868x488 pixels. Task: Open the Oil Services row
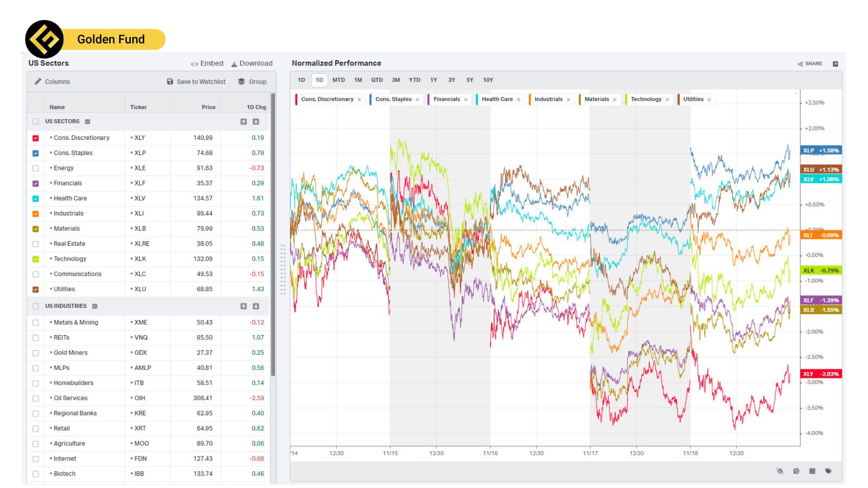(x=149, y=398)
